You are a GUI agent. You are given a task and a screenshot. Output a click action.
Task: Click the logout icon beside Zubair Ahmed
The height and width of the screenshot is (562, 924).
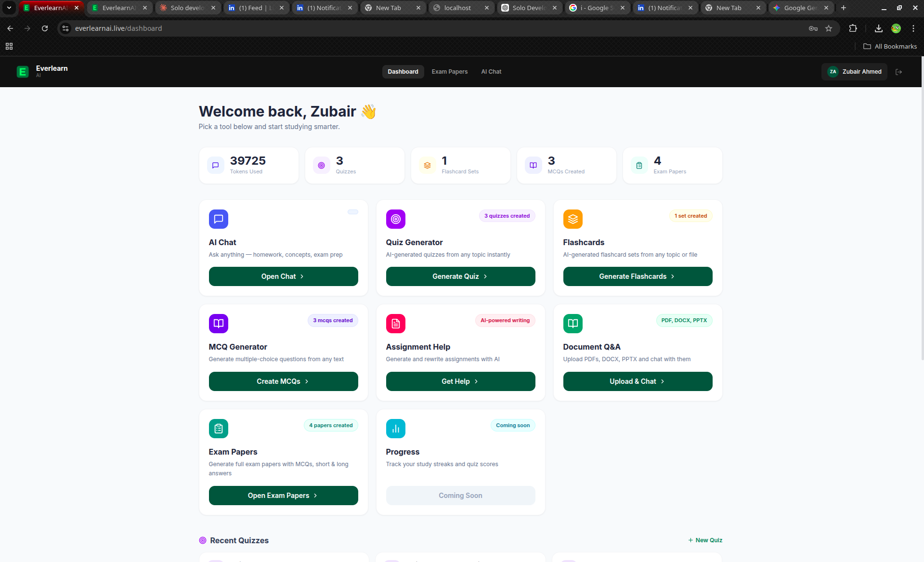click(898, 72)
